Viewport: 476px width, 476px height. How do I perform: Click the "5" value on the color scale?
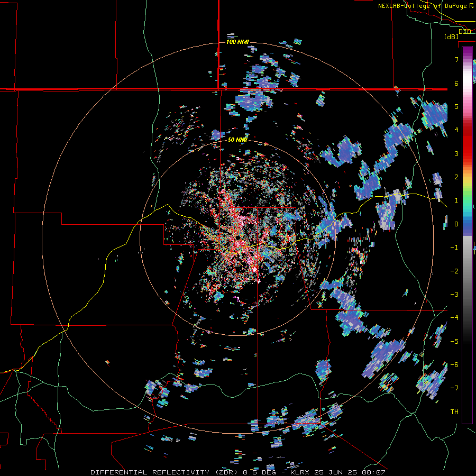456,106
